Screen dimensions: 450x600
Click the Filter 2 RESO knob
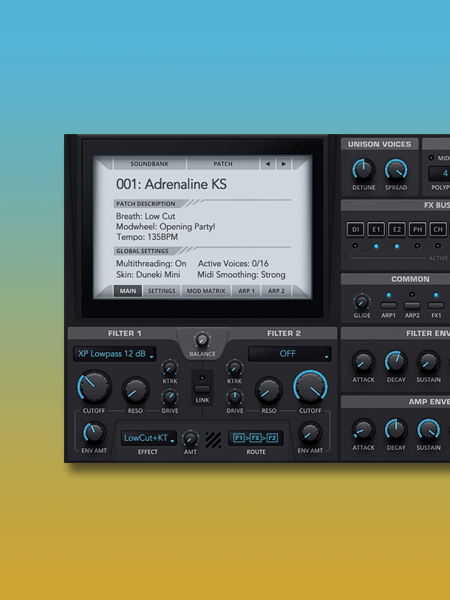click(x=269, y=390)
